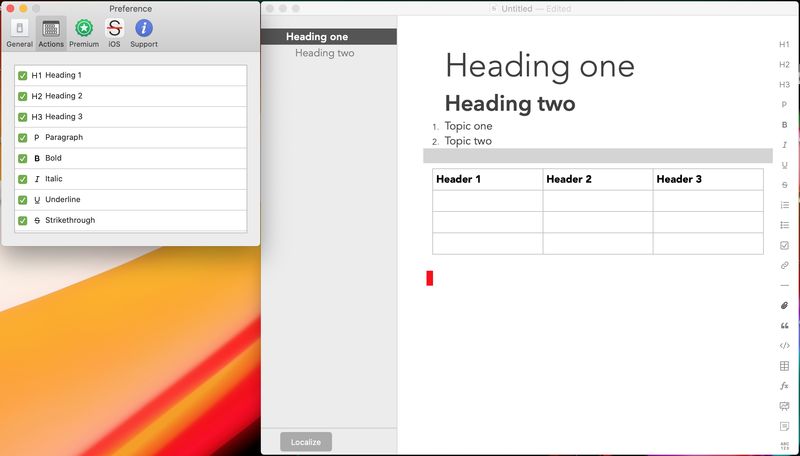Apply paragraph style via the P sidebar icon
Viewport: 800px width, 456px height.
coord(784,105)
